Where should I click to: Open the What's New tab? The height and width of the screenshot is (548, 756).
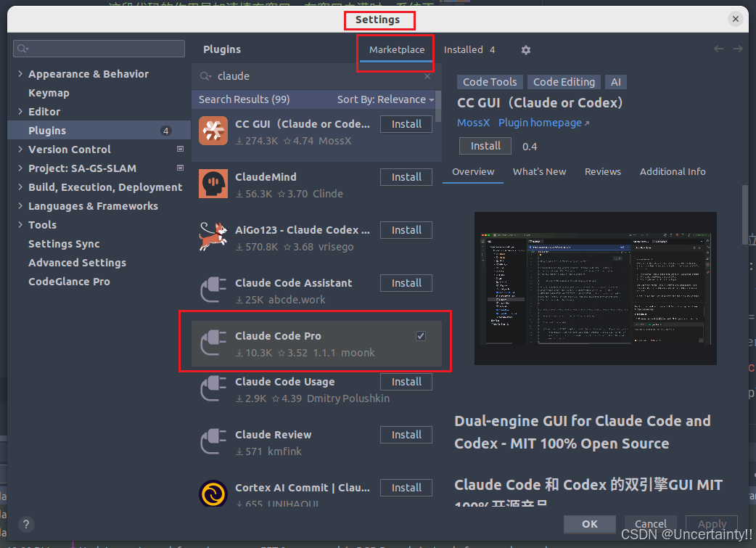click(539, 172)
